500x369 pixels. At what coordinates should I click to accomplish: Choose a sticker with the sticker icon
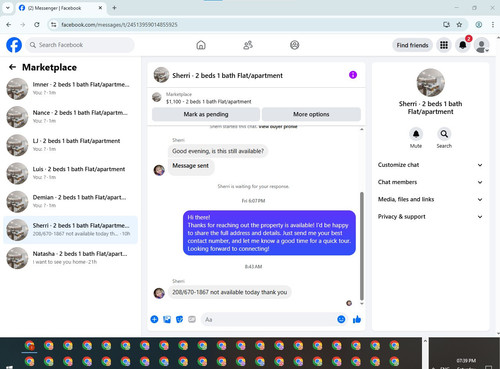[179, 319]
